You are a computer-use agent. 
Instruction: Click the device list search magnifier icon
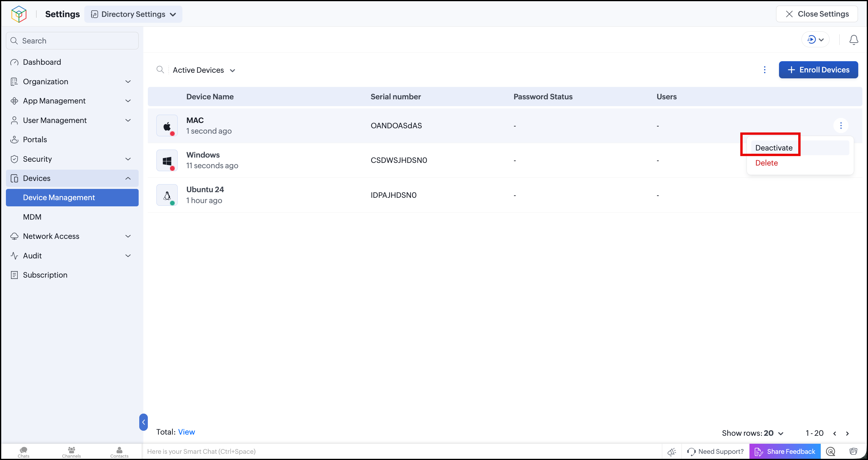point(160,70)
